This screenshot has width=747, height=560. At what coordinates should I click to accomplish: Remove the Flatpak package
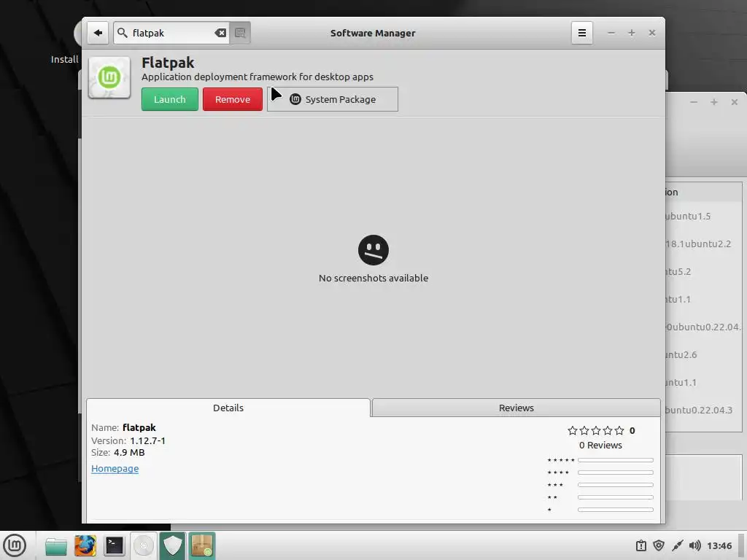click(233, 99)
